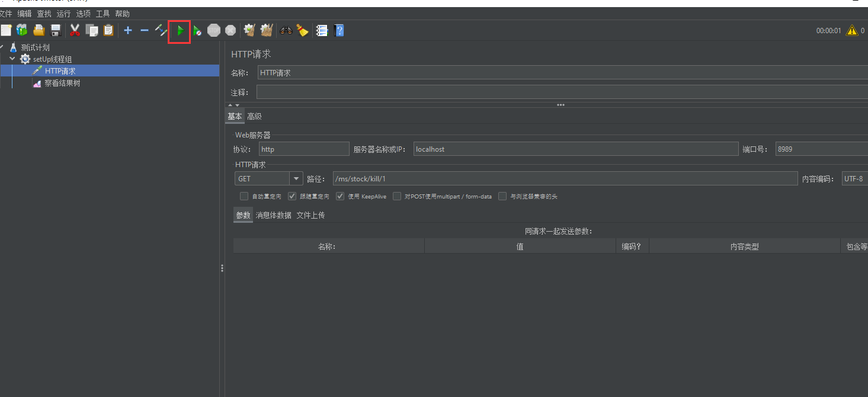Click the 注释 comment field
Screen dimensions: 868x397
click(x=562, y=92)
